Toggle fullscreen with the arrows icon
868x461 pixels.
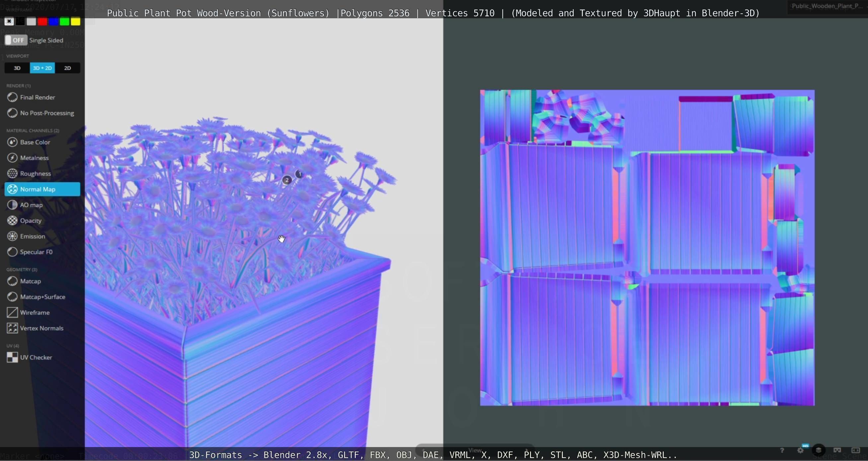[x=856, y=450]
